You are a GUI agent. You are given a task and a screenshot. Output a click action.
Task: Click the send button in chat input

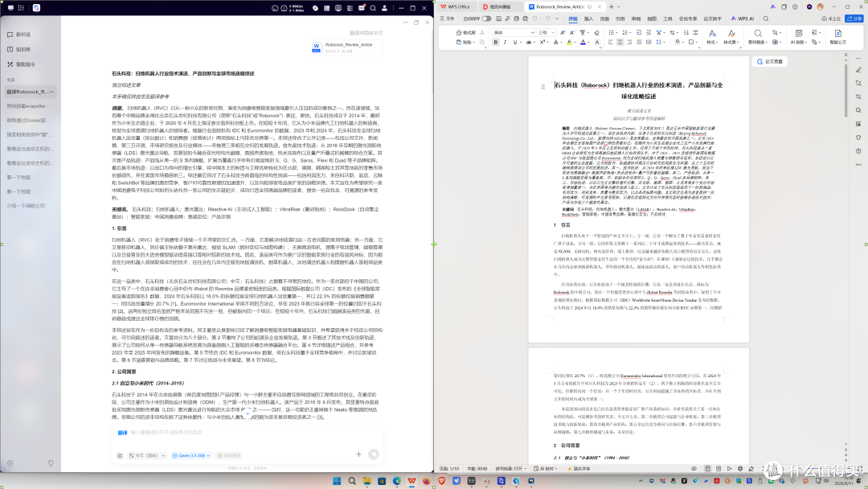click(x=374, y=454)
